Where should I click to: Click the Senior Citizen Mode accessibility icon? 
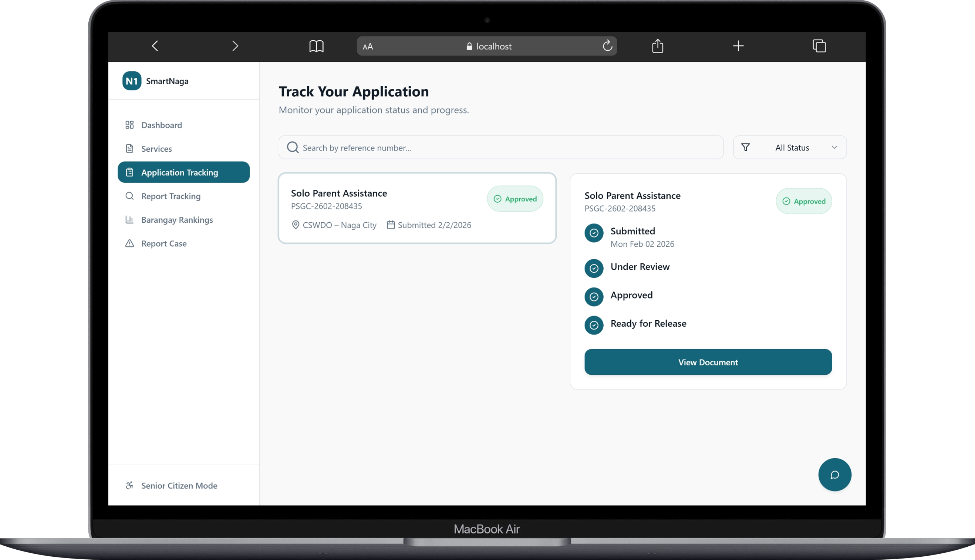129,485
